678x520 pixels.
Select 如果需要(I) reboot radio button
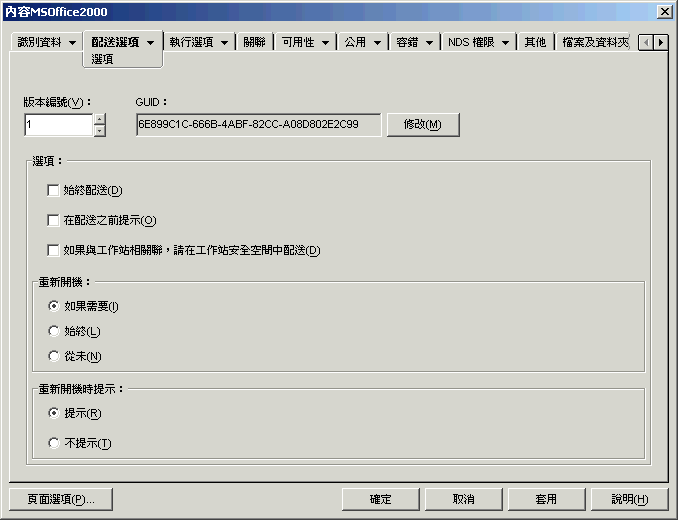point(54,306)
